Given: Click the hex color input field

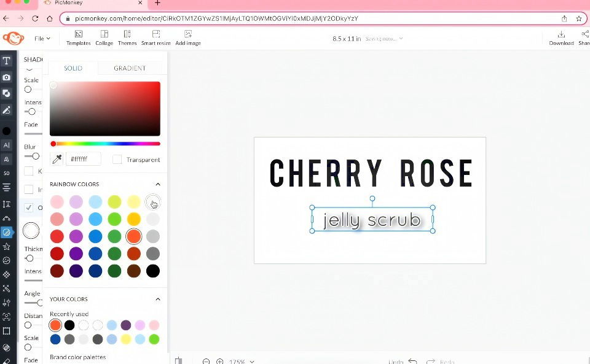Looking at the screenshot, I should 83,160.
